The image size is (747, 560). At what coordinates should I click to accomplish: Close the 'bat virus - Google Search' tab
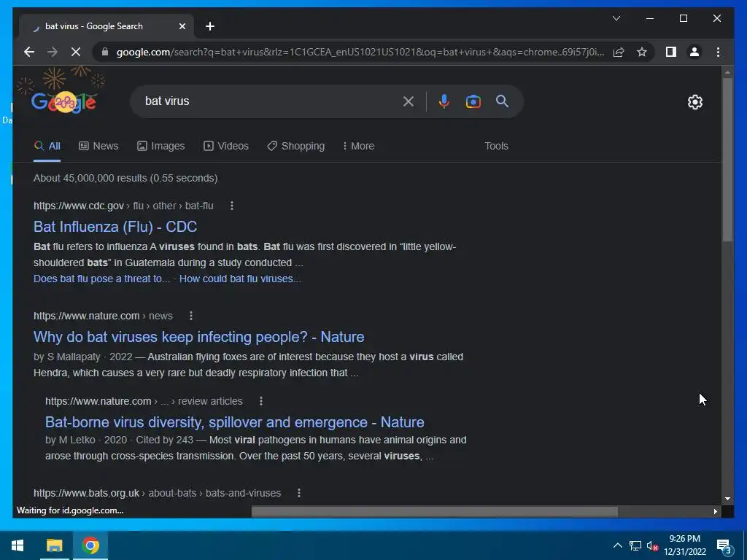click(x=182, y=26)
